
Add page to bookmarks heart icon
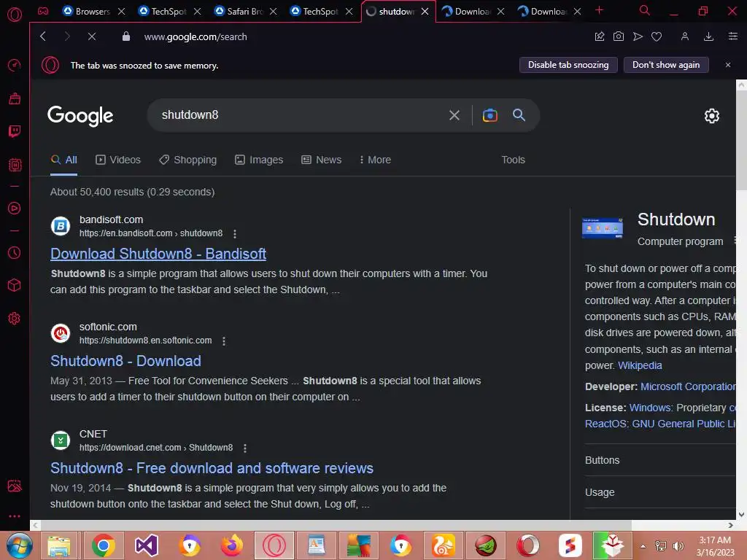click(657, 36)
